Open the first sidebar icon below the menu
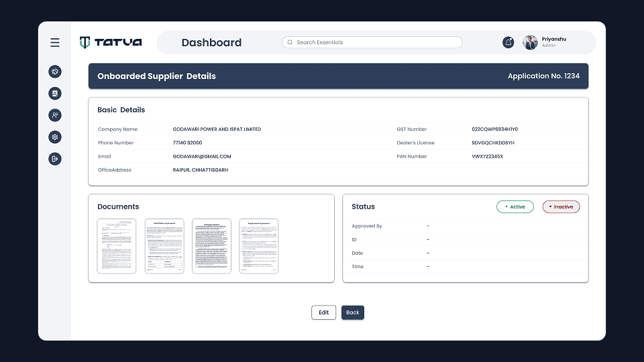The height and width of the screenshot is (362, 644). point(55,71)
